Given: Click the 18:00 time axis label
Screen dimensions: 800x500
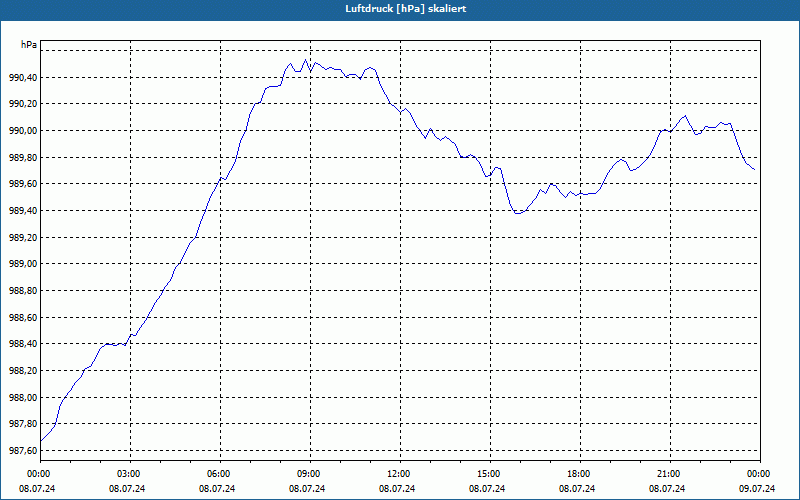Looking at the screenshot, I should [x=580, y=474].
